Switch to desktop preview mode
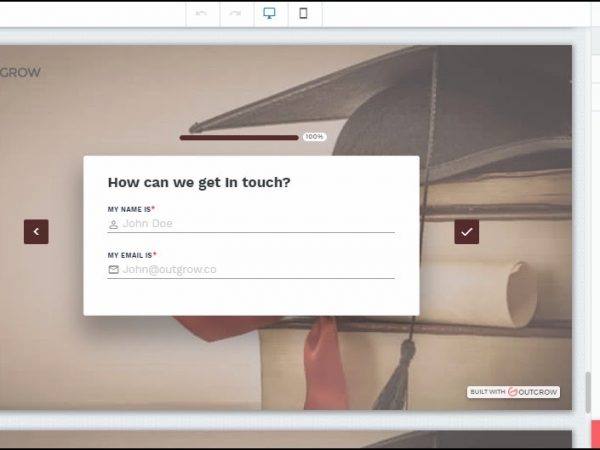 [x=270, y=13]
